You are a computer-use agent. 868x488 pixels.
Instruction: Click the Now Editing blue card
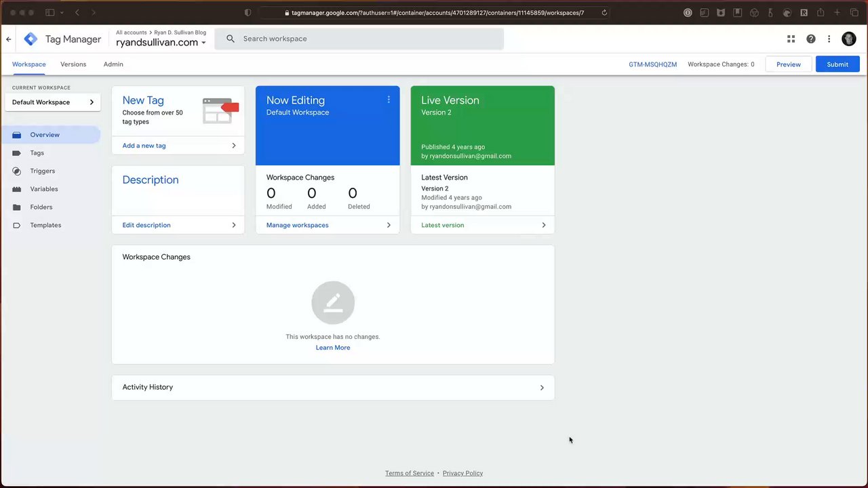(x=328, y=125)
